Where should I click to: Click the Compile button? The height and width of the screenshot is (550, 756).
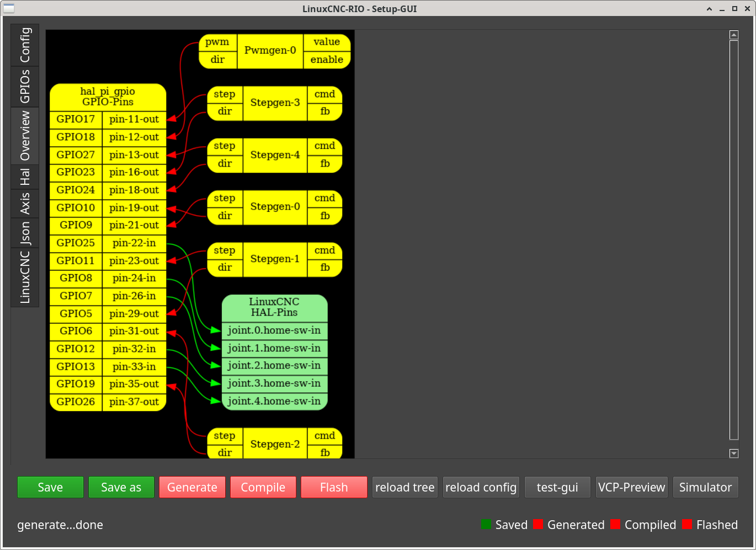click(263, 487)
